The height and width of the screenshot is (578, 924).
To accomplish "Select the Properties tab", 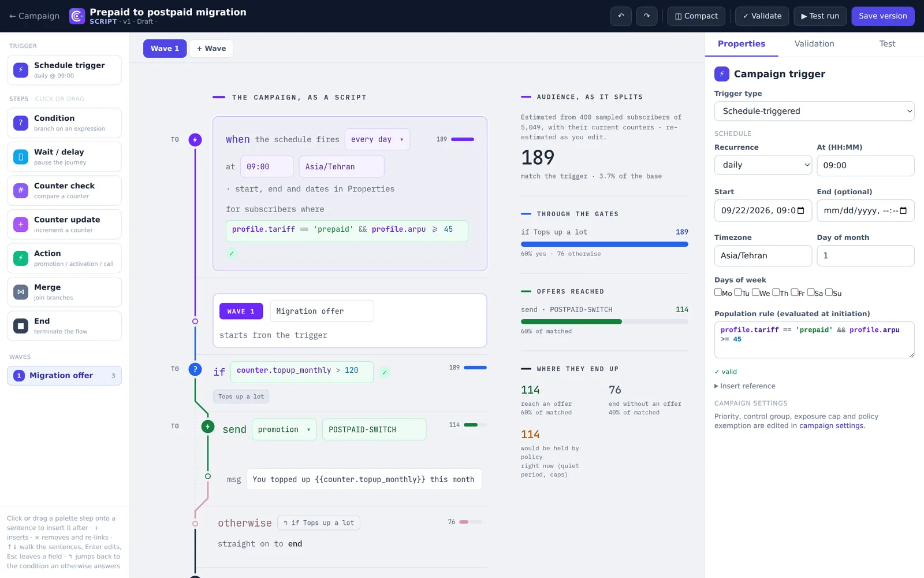I will click(742, 44).
